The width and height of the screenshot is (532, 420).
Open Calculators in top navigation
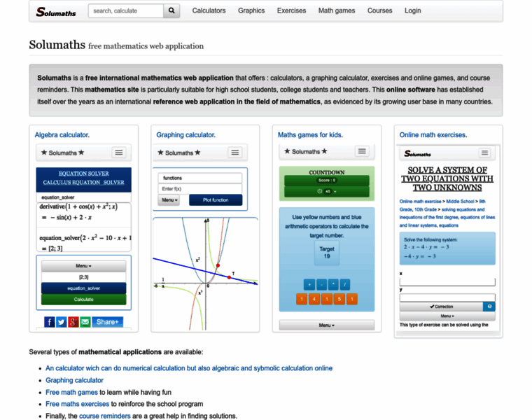click(209, 11)
